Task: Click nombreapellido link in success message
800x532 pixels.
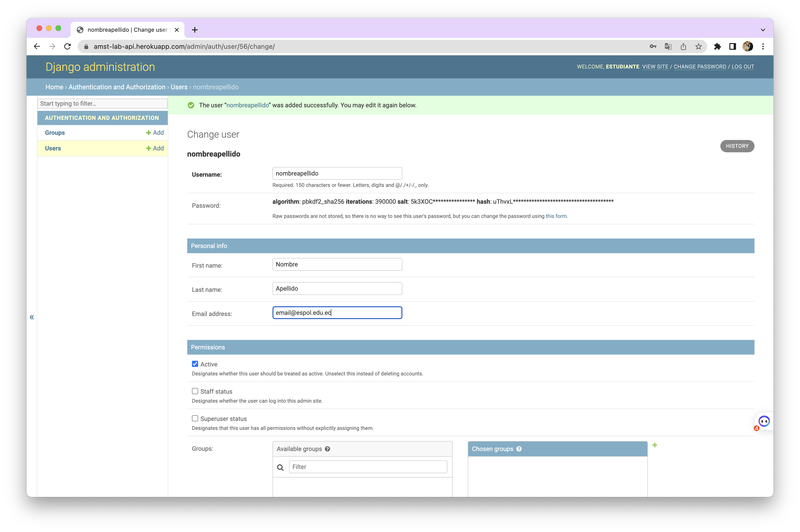Action: click(x=247, y=105)
